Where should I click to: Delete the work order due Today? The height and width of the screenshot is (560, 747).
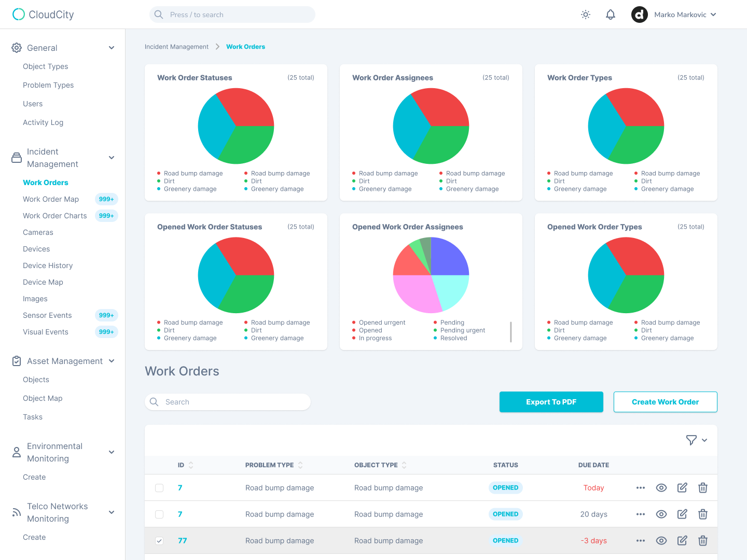tap(702, 487)
